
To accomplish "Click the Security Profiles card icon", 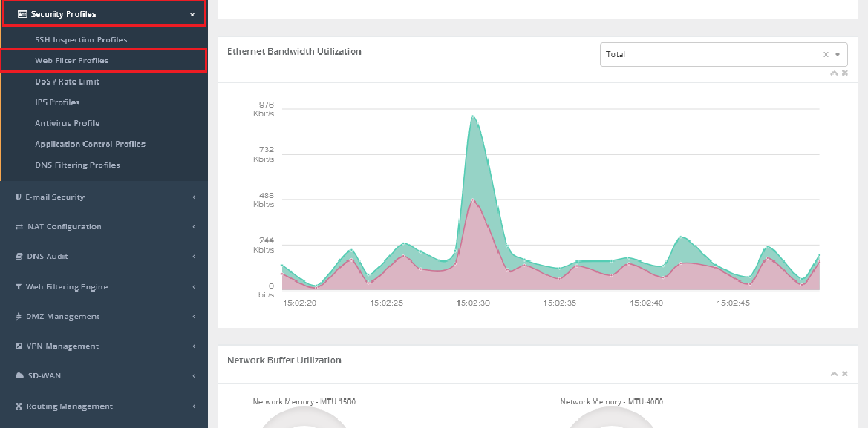I will (22, 14).
